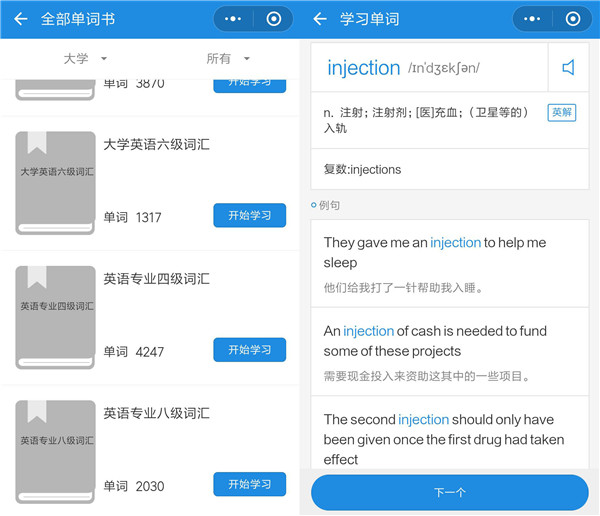Start learning 英语专业四级词汇

(x=249, y=350)
